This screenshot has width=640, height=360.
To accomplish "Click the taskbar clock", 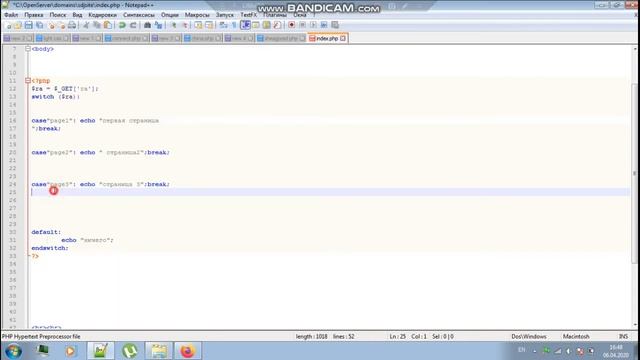I will coord(616,351).
